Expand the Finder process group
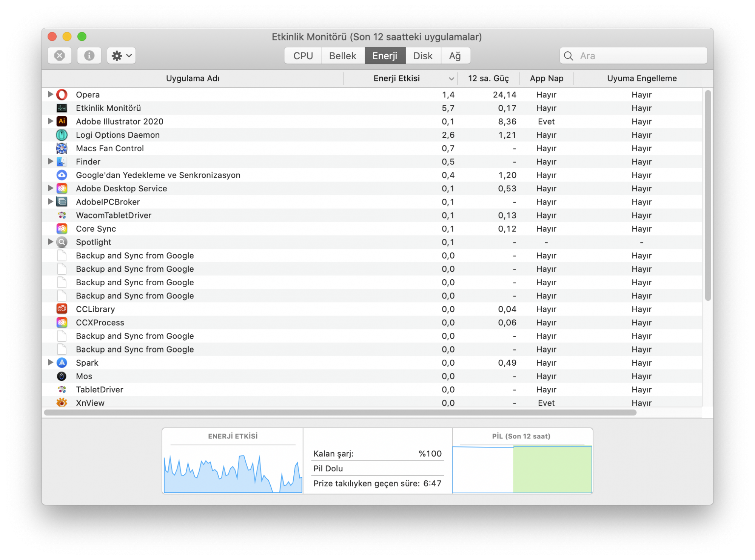Screen dimensions: 755x560 [x=50, y=162]
